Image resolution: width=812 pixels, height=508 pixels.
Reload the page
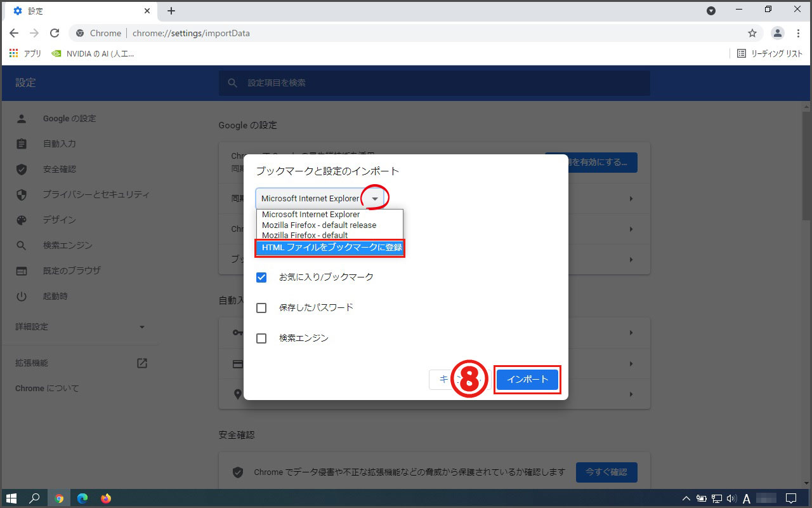55,33
